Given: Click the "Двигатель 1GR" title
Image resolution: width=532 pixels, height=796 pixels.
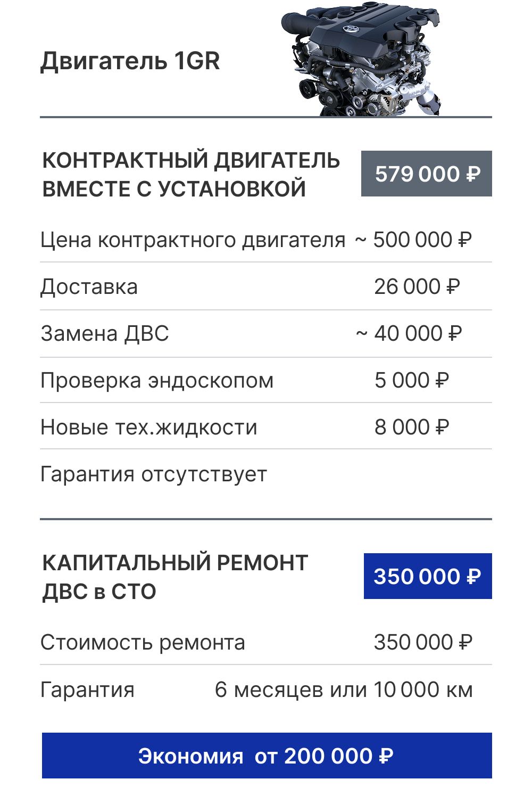Looking at the screenshot, I should click(x=130, y=61).
